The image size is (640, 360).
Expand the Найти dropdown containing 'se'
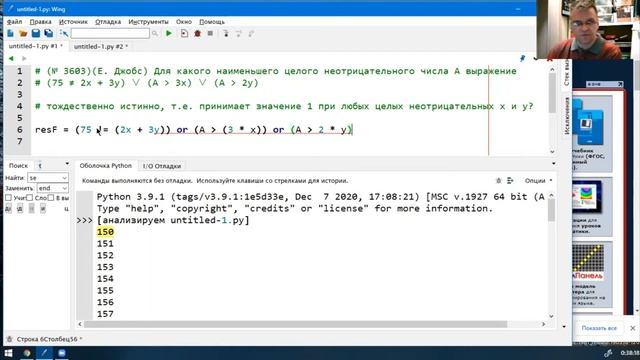64,178
